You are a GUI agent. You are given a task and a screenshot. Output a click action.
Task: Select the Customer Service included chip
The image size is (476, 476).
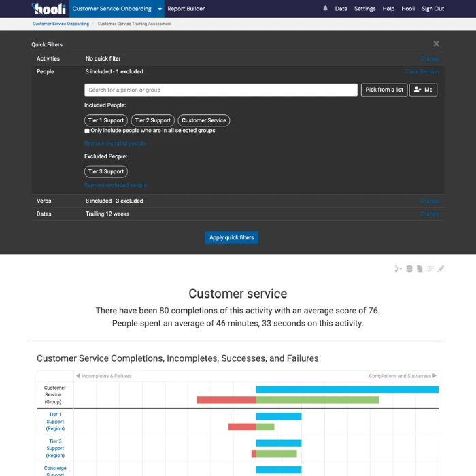(x=204, y=120)
